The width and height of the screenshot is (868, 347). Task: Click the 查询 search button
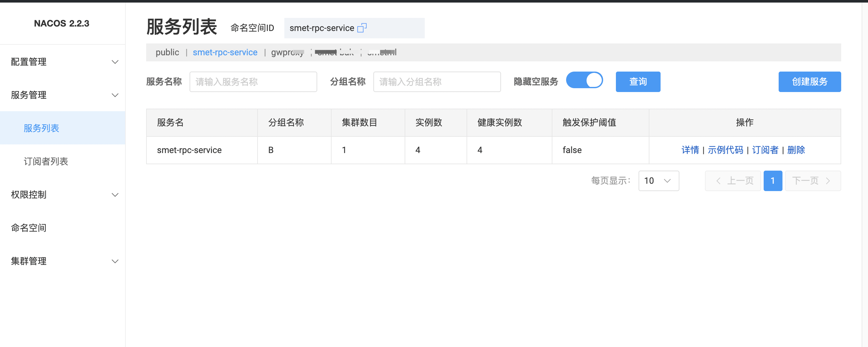(x=638, y=81)
